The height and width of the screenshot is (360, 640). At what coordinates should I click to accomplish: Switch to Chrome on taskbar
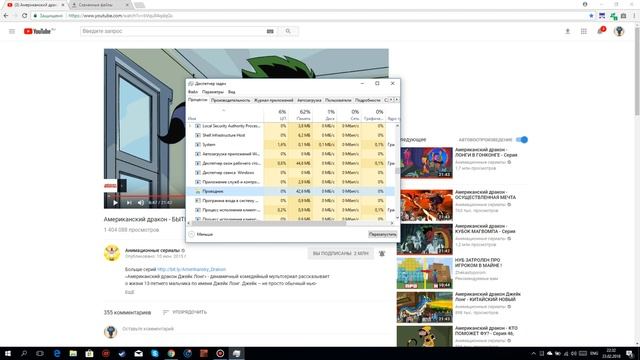(x=171, y=353)
